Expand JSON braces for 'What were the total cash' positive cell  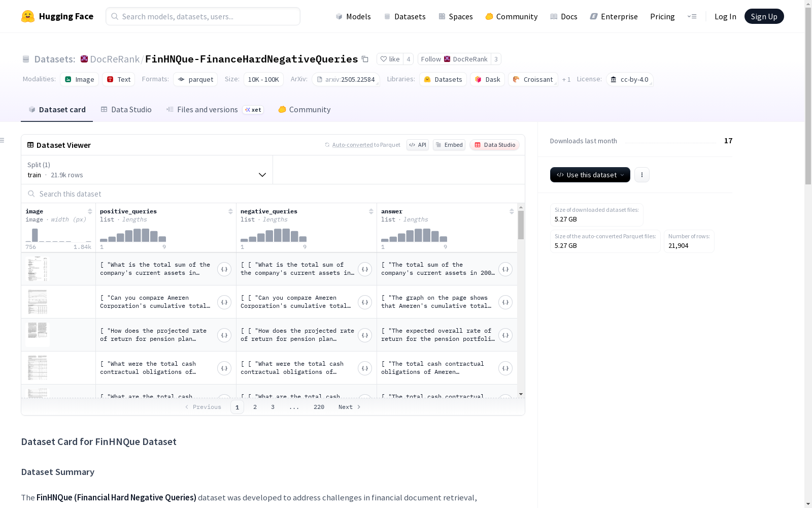tap(224, 368)
